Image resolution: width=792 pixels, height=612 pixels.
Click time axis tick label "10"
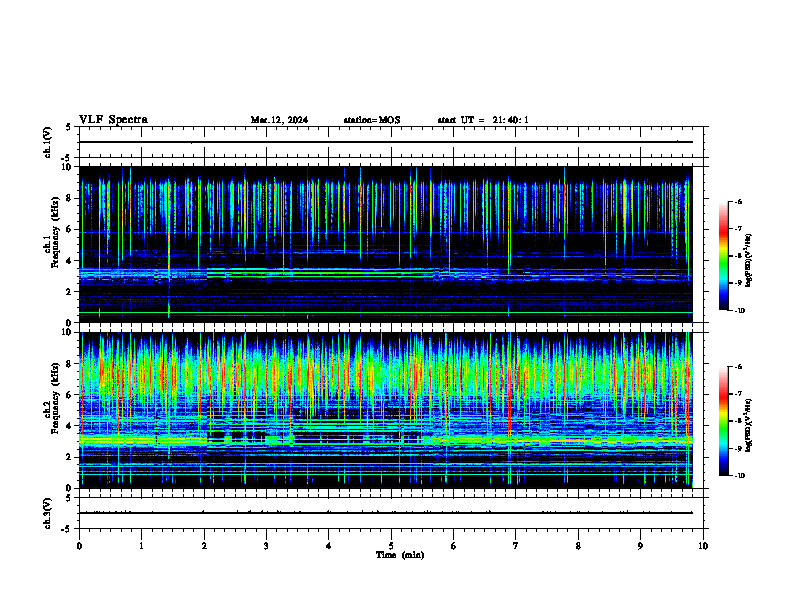703,546
